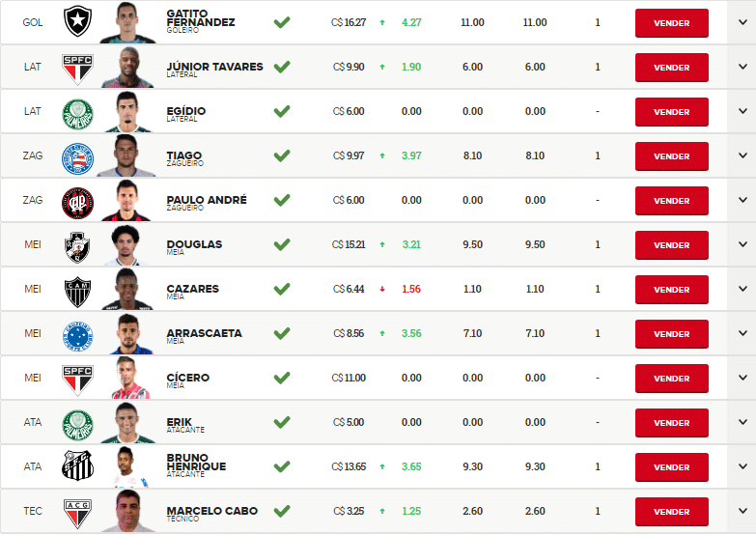
Task: Click the Atlético Paranaense crest for Paulo André
Action: tap(77, 203)
